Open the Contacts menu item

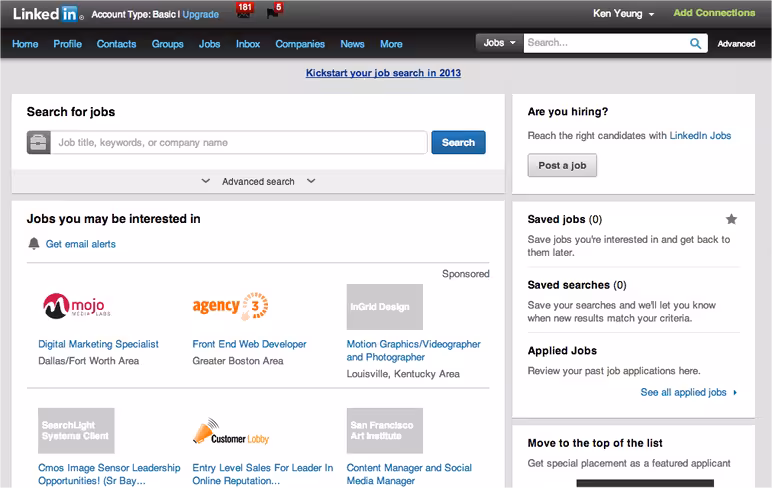tap(116, 44)
